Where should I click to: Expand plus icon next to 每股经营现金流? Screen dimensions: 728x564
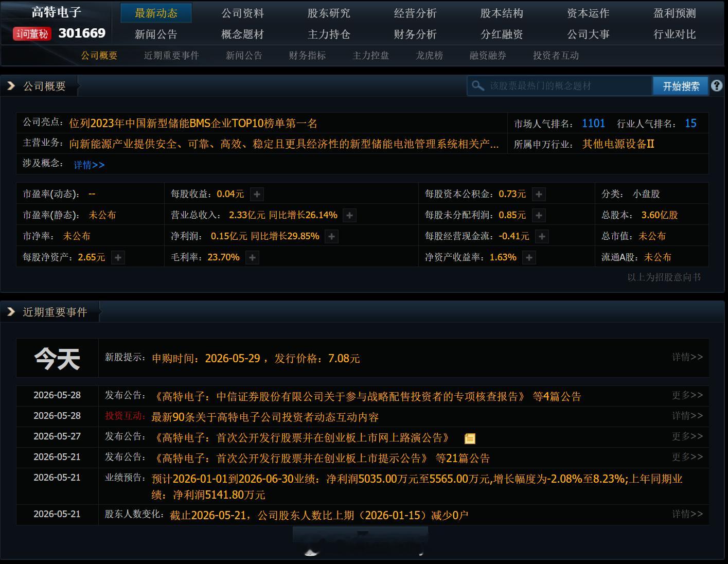click(x=542, y=236)
